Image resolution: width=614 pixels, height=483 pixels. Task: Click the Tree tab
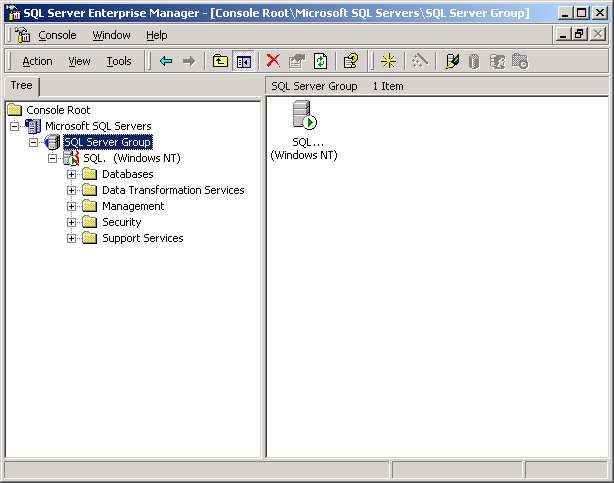(21, 86)
